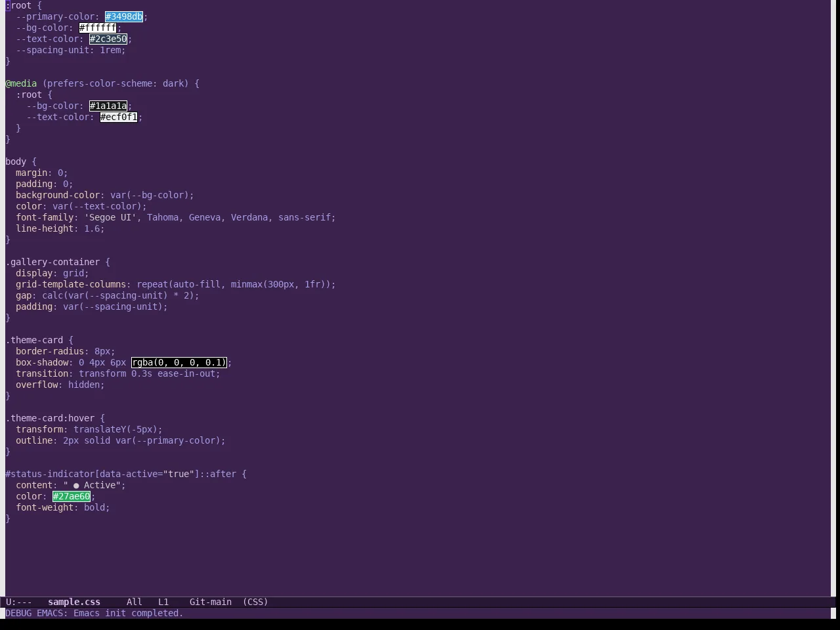Click 'padding: var(--spacing-unit);' line
Screen dimensions: 840x630
(92, 306)
